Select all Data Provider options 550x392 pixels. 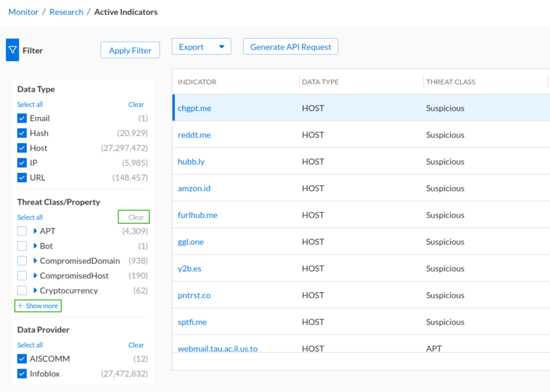30,345
